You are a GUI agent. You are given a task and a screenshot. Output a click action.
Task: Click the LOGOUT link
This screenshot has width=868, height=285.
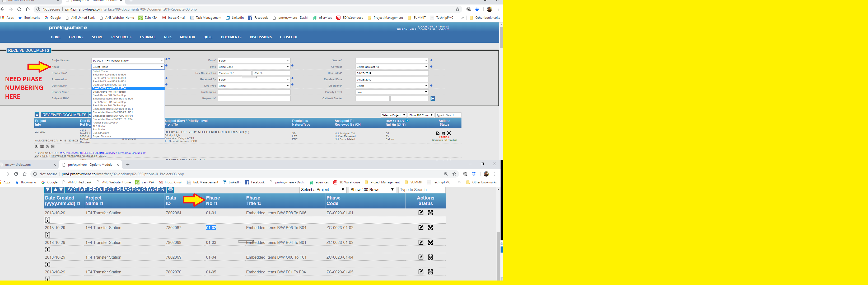click(x=443, y=30)
